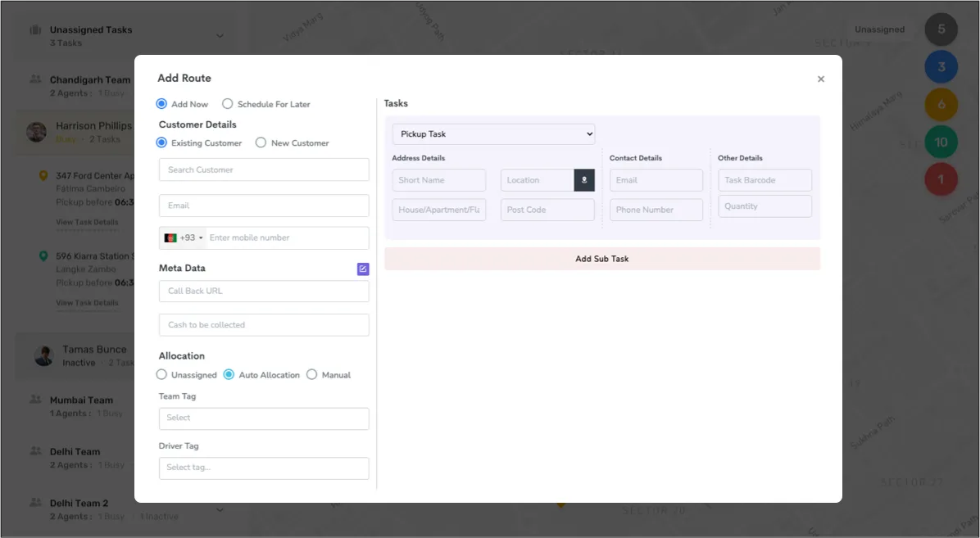Click the Unassigned Tasks group icon
Image resolution: width=980 pixels, height=538 pixels.
35,30
